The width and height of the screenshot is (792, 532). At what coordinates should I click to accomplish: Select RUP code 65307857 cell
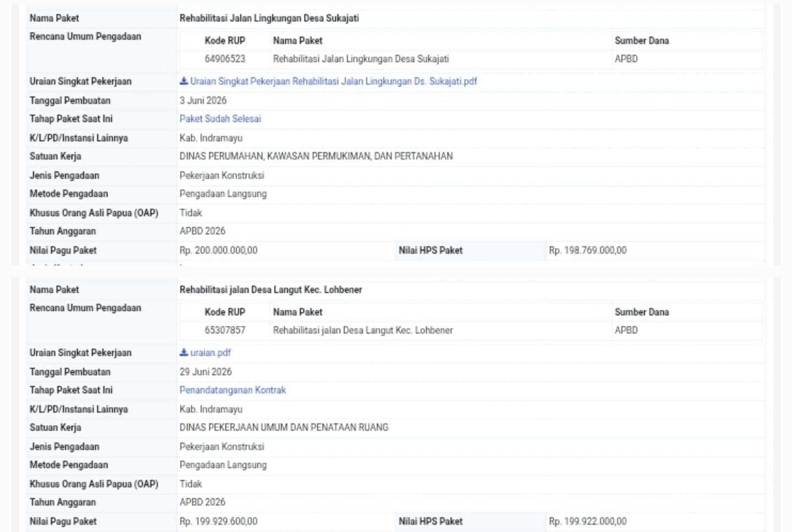(225, 330)
